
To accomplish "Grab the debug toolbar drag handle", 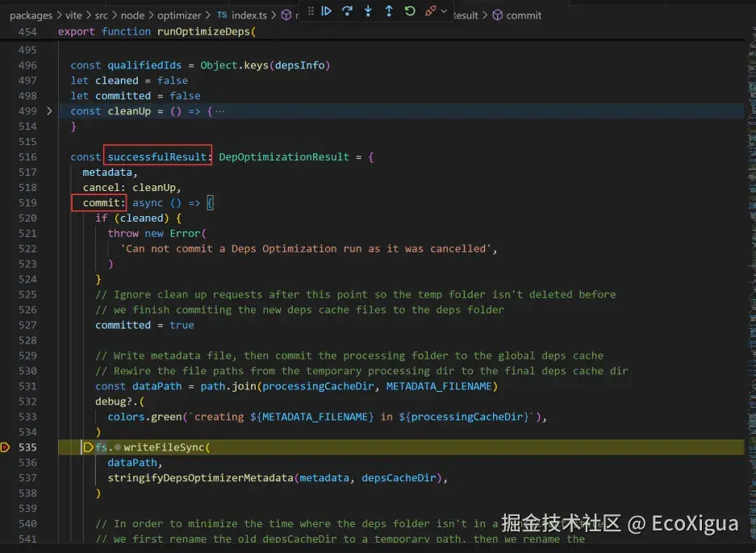I will click(x=311, y=10).
